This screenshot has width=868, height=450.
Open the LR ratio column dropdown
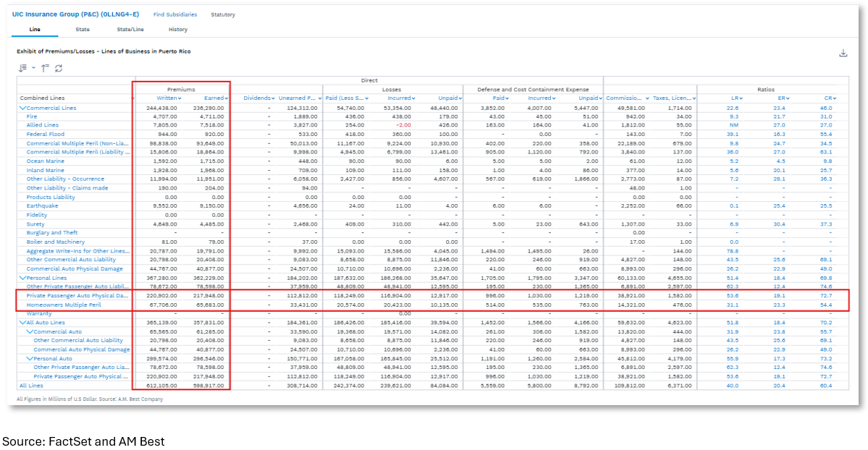click(738, 98)
